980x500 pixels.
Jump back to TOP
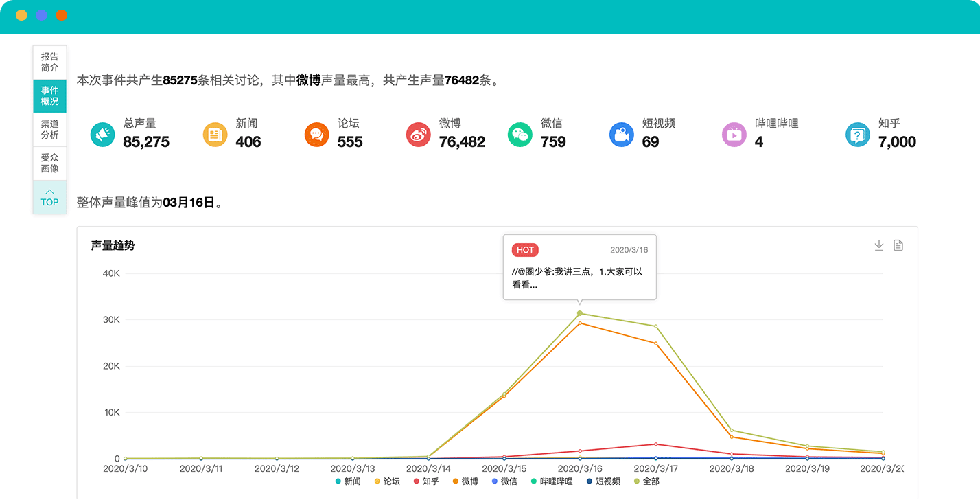[x=50, y=197]
